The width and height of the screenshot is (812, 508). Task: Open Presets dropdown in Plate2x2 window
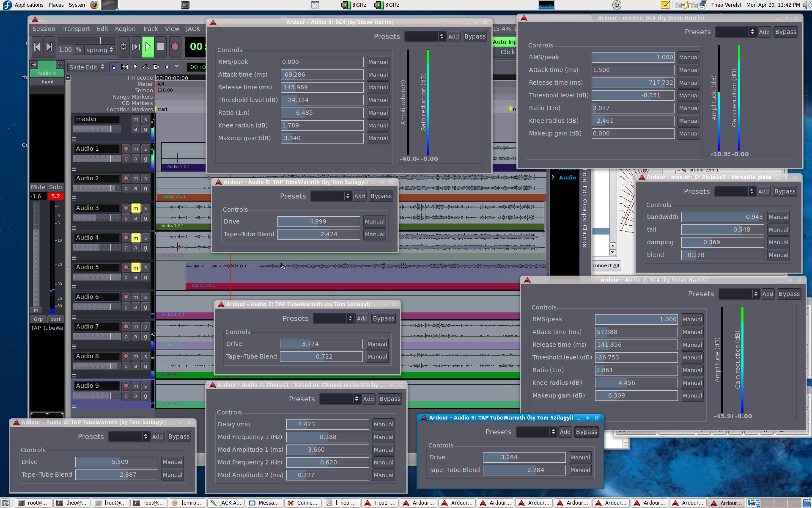click(735, 192)
